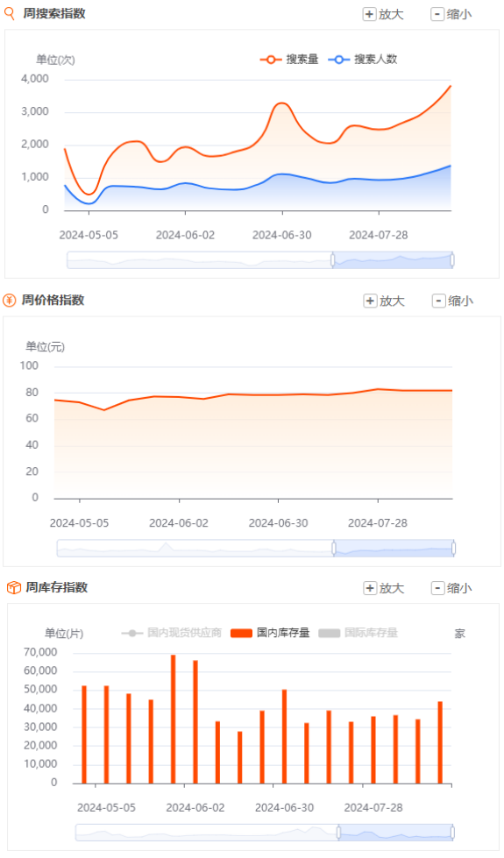Click the weekly search index magnifier icon
Image resolution: width=504 pixels, height=858 pixels.
(9, 14)
